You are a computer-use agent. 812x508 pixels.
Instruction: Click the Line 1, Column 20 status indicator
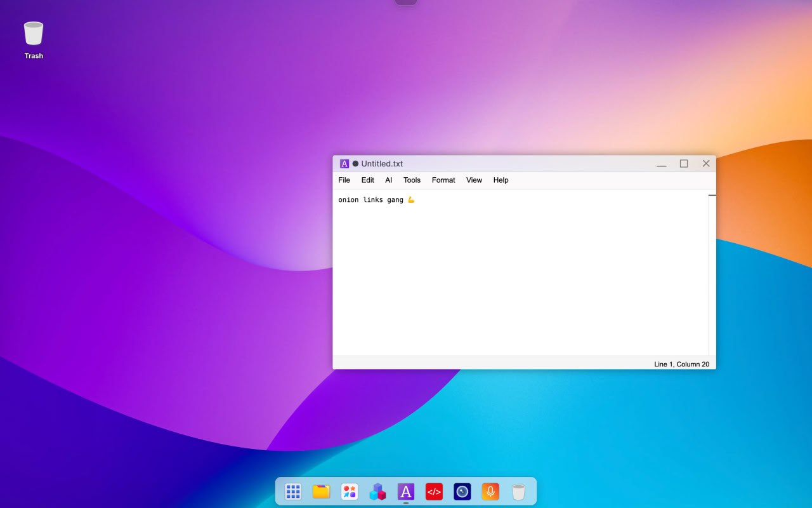tap(681, 364)
